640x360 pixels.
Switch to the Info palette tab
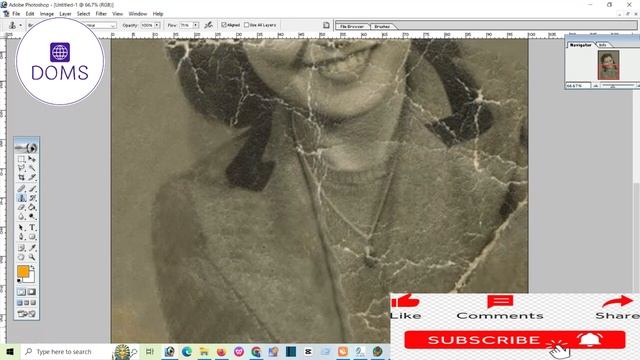[602, 45]
